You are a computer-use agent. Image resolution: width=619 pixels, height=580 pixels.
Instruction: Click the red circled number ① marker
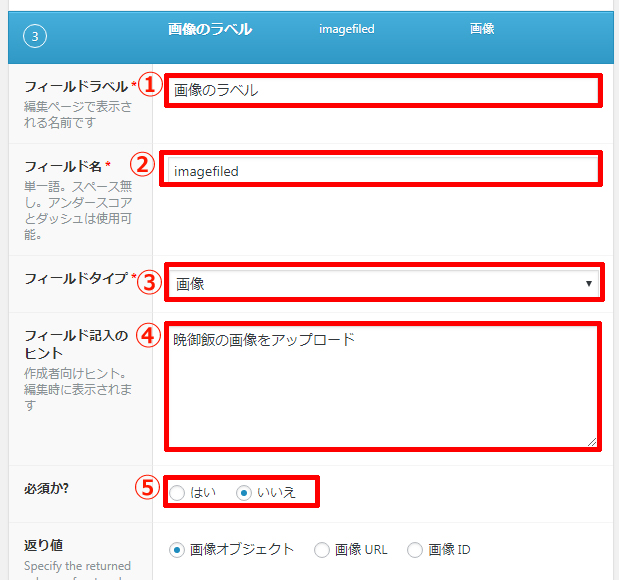click(149, 86)
